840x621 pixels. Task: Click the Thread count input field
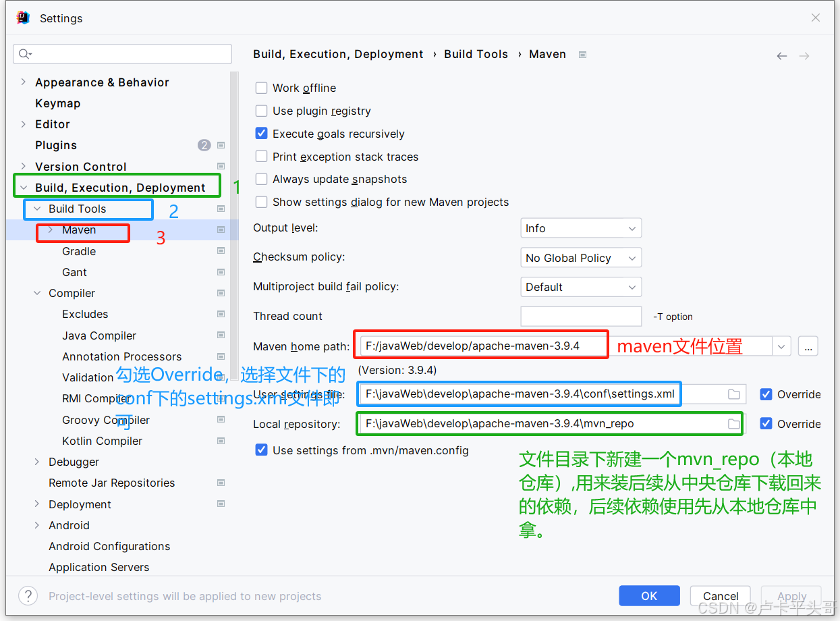click(581, 316)
